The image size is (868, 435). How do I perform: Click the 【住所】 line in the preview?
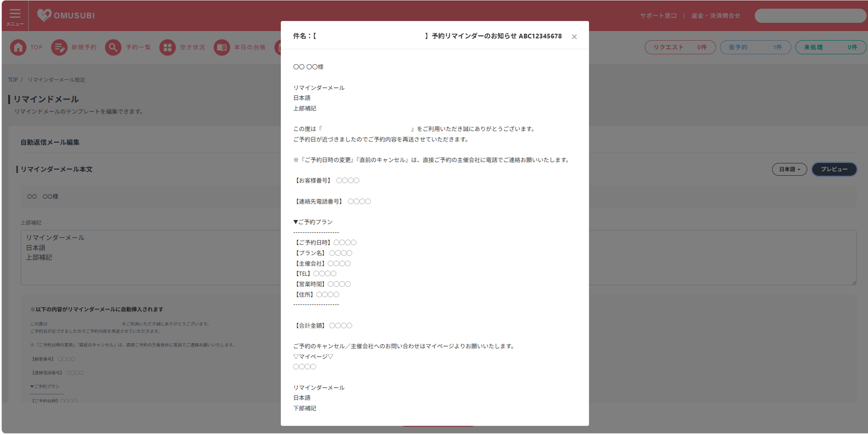316,295
